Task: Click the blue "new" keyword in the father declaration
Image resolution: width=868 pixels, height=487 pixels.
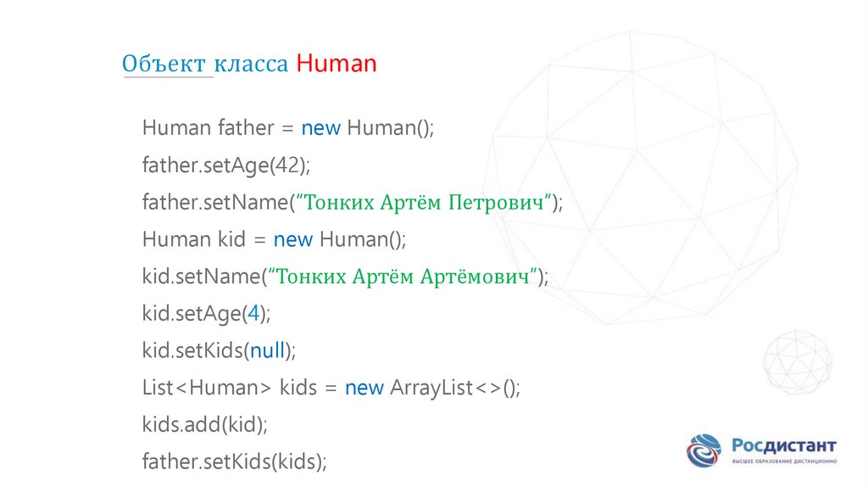Action: [320, 128]
